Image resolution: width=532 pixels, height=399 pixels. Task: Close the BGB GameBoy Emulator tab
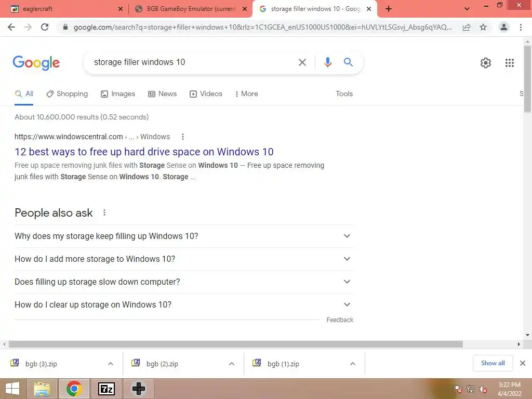[245, 9]
